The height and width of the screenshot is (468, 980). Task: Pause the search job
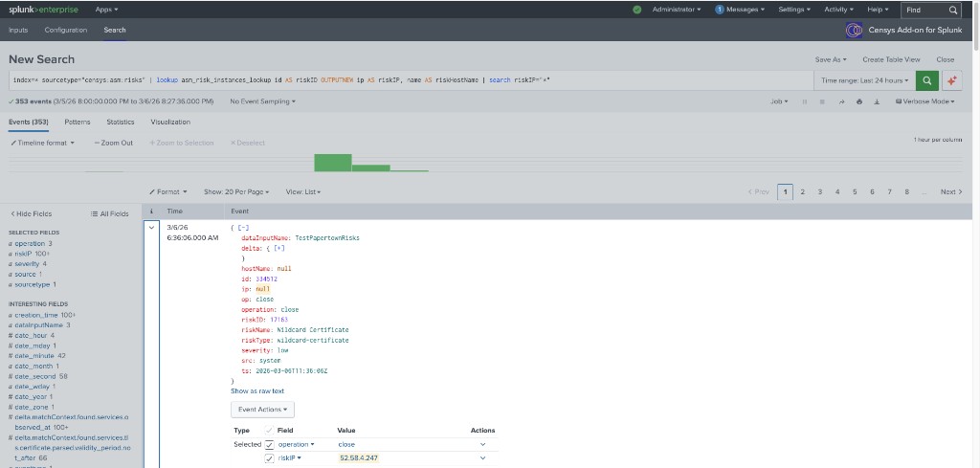pyautogui.click(x=804, y=101)
